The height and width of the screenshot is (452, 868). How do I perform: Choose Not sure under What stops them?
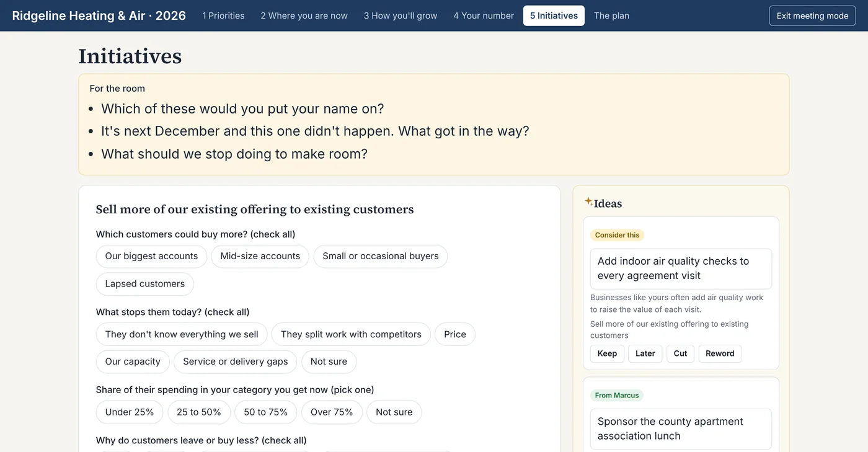(329, 361)
